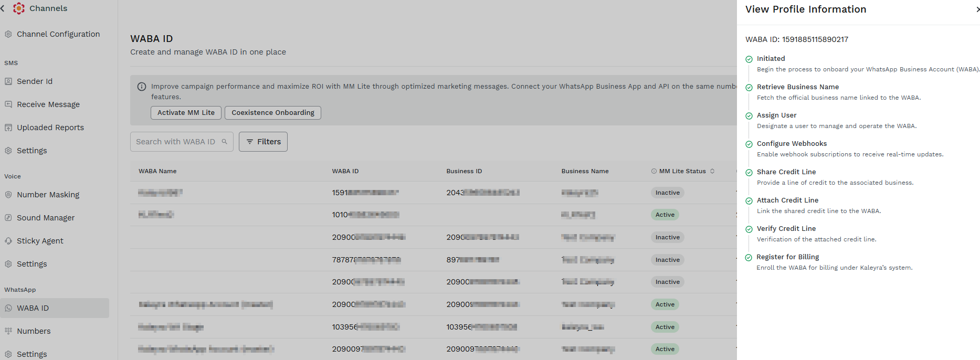Image resolution: width=980 pixels, height=360 pixels.
Task: Click the Channels logo icon
Action: 19,8
